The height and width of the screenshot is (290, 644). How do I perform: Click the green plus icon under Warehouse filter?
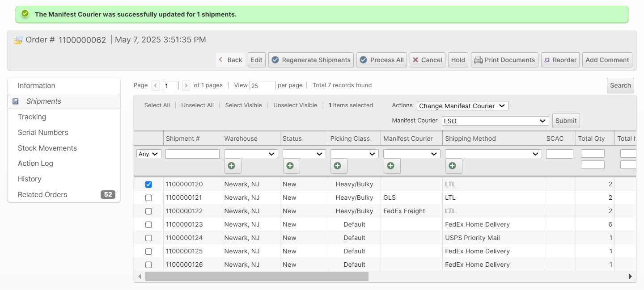click(x=233, y=166)
